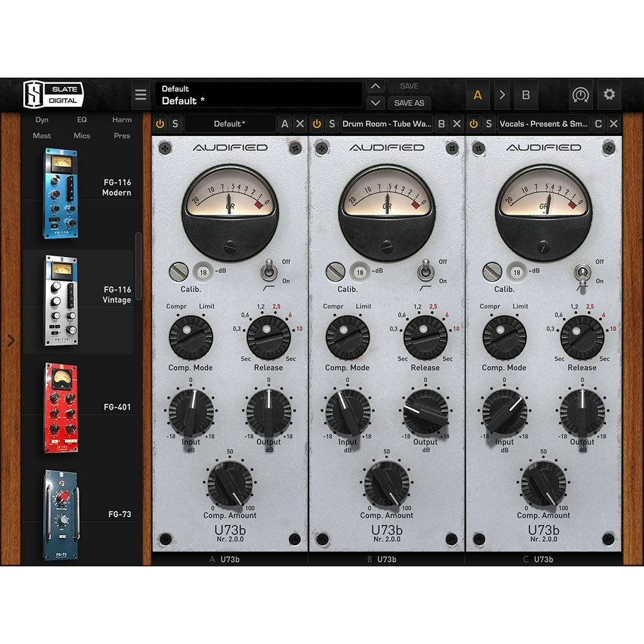The image size is (644, 644).
Task: Toggle power on module A Default
Action: 160,124
